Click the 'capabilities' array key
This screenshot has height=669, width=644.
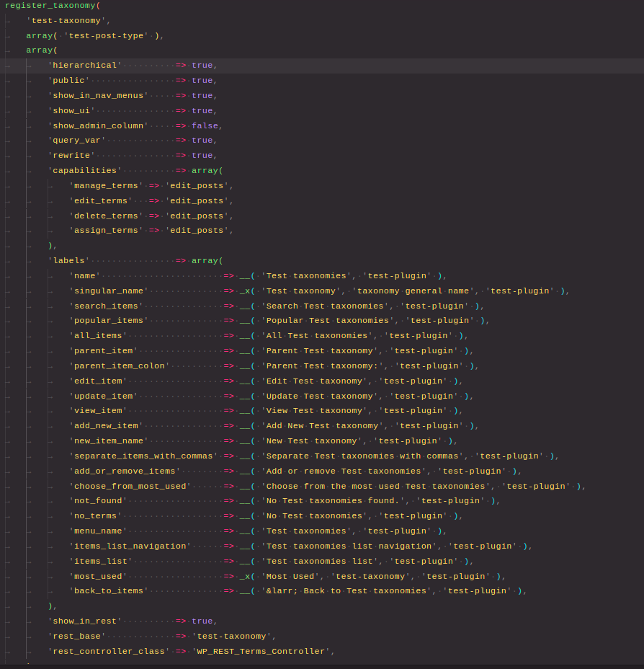[84, 171]
